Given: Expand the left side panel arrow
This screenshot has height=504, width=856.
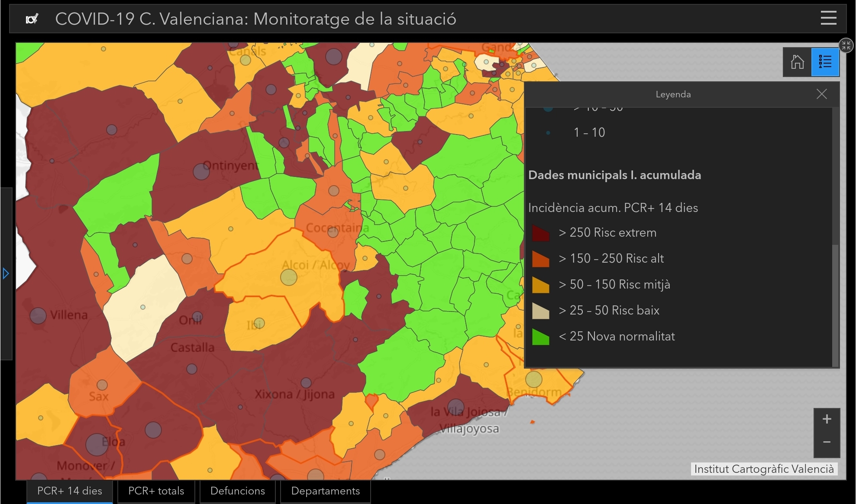Looking at the screenshot, I should coord(6,273).
